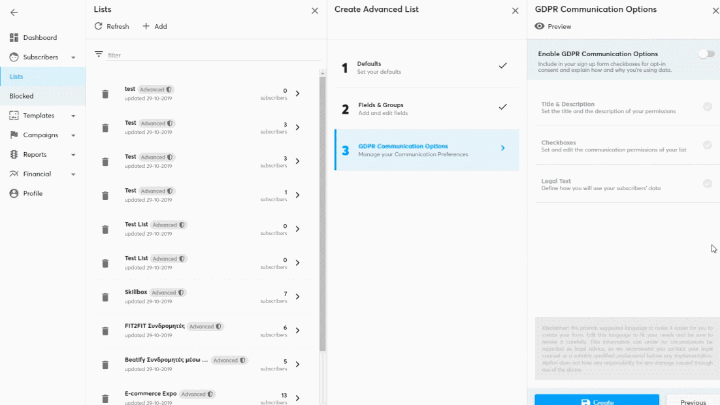Click the back arrow in the sidebar
Image resolution: width=720 pixels, height=405 pixels.
click(14, 12)
